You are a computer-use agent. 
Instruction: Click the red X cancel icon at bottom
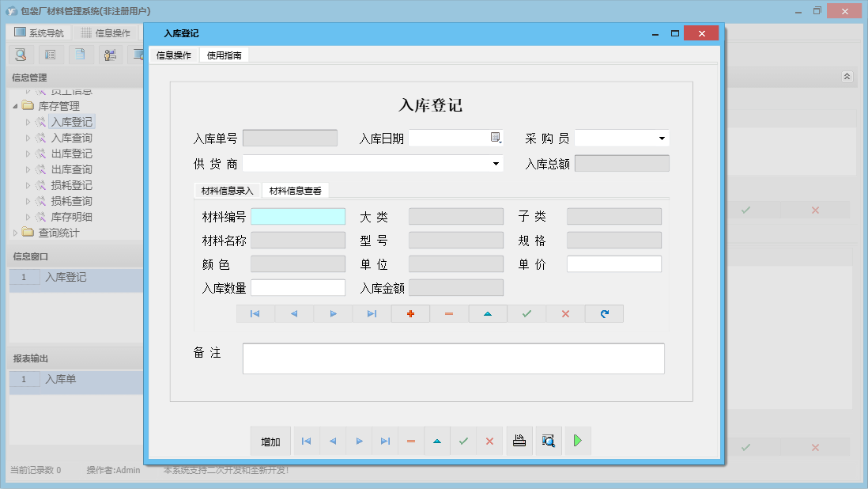tap(489, 441)
